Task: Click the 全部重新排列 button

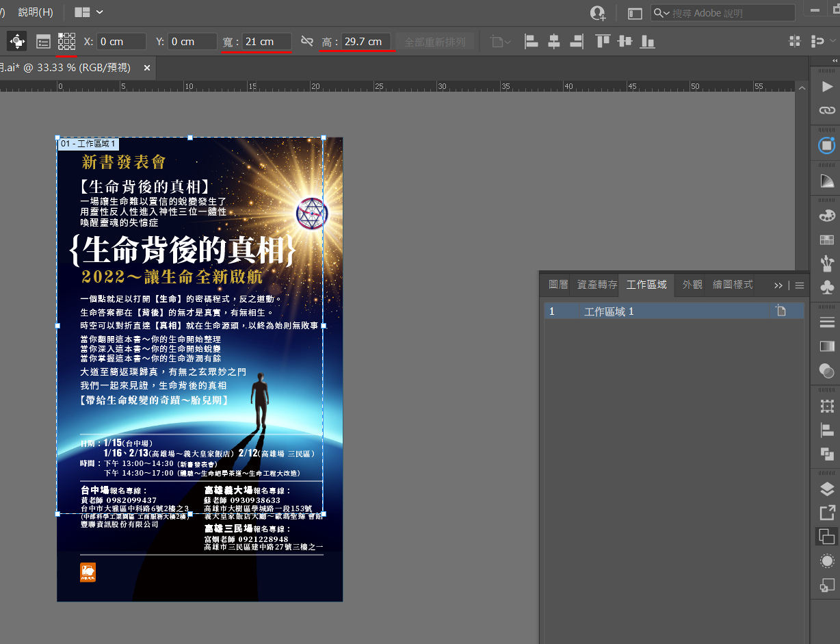Action: click(x=435, y=41)
